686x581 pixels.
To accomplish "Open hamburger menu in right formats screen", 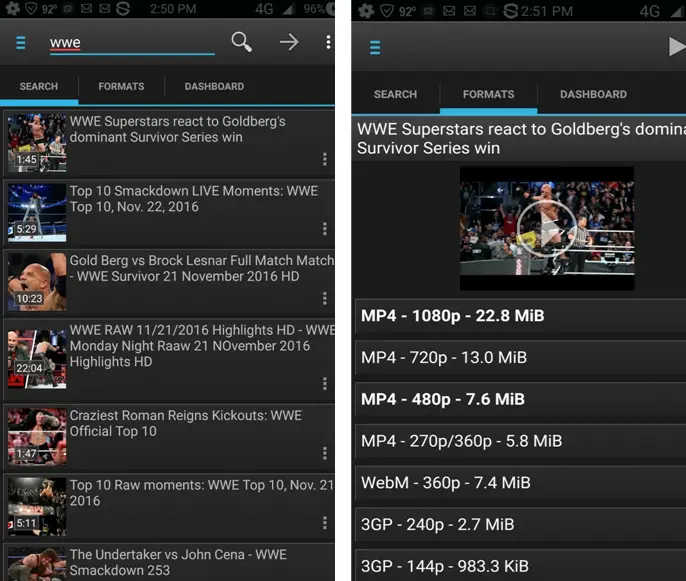I will (x=375, y=47).
